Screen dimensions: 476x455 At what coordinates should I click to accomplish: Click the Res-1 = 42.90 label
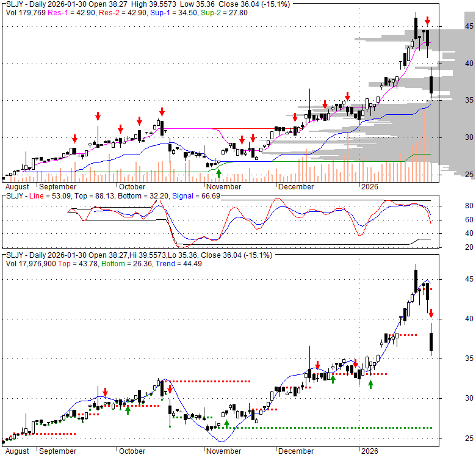coord(72,13)
